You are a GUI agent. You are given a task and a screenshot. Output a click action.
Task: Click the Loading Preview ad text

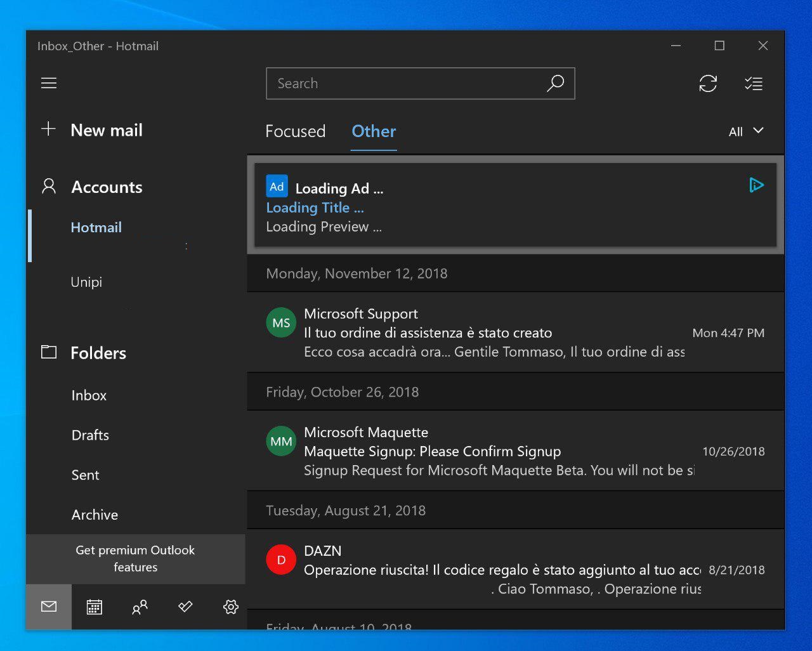[324, 227]
